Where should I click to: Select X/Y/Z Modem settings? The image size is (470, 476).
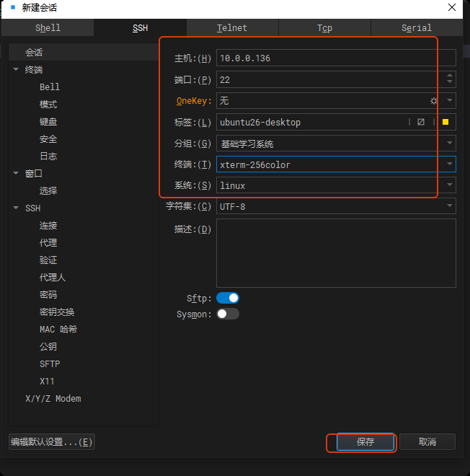click(53, 398)
